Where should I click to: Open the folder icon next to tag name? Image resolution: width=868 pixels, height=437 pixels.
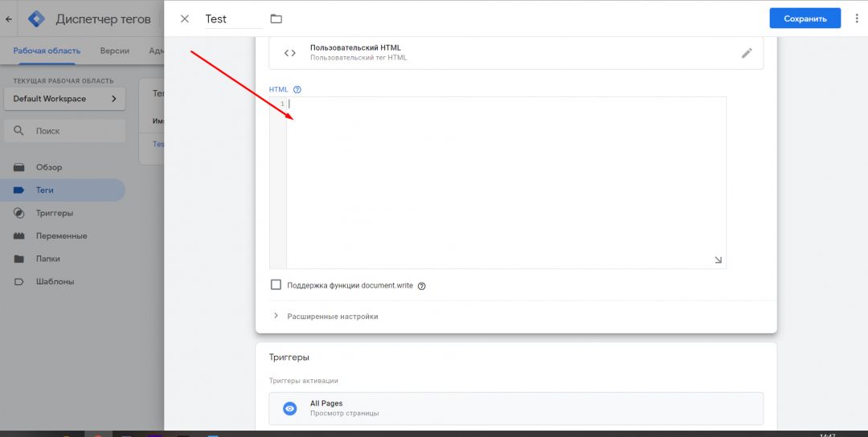pyautogui.click(x=276, y=18)
